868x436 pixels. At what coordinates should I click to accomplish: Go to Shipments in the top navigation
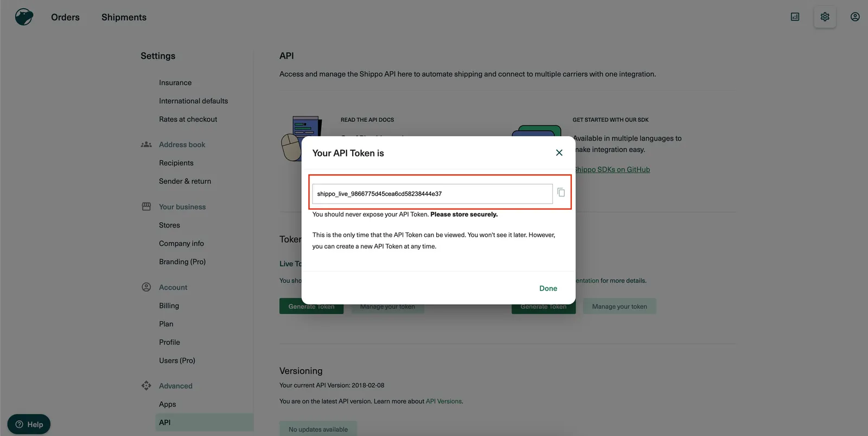click(124, 17)
